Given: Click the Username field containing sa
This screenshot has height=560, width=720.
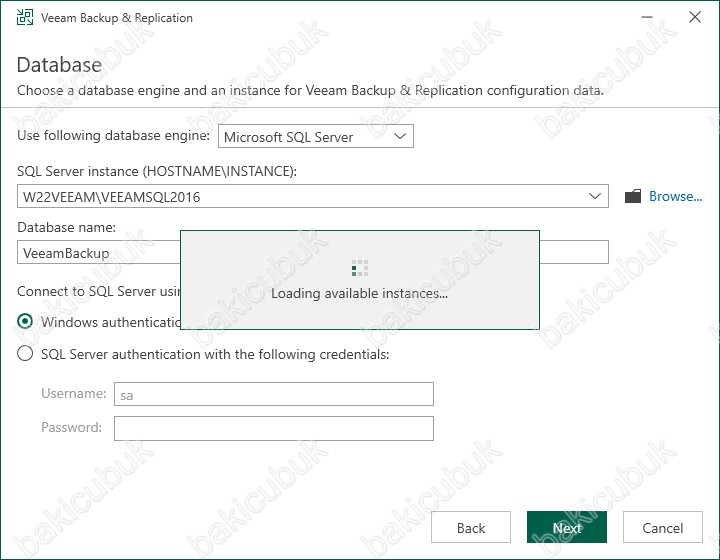Looking at the screenshot, I should pyautogui.click(x=274, y=394).
